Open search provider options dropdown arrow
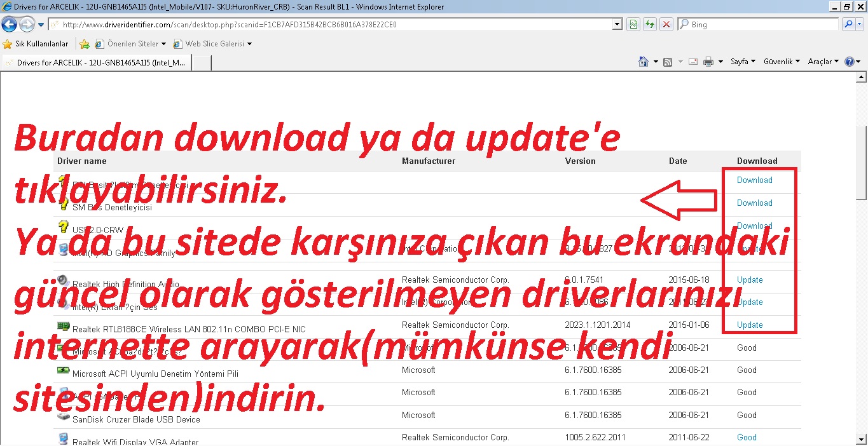Viewport: 868px width, 446px height. tap(860, 25)
